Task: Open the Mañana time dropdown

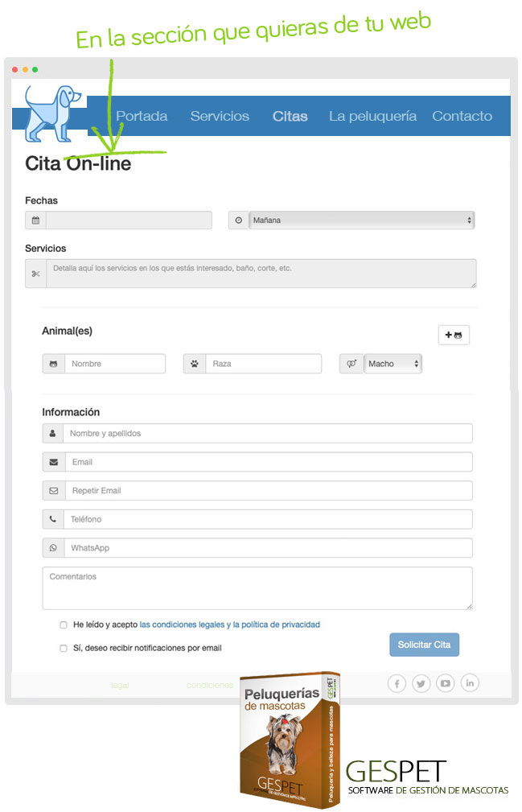Action: tap(361, 221)
